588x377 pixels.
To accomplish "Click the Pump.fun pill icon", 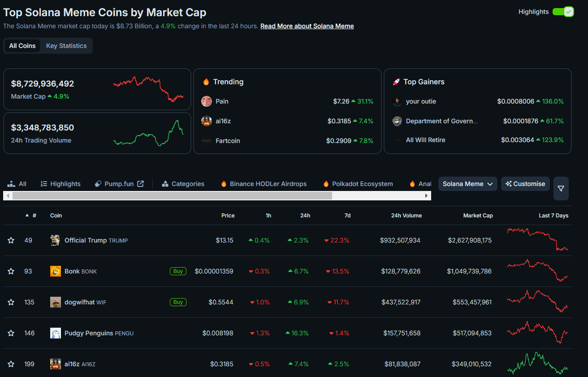I will [98, 184].
